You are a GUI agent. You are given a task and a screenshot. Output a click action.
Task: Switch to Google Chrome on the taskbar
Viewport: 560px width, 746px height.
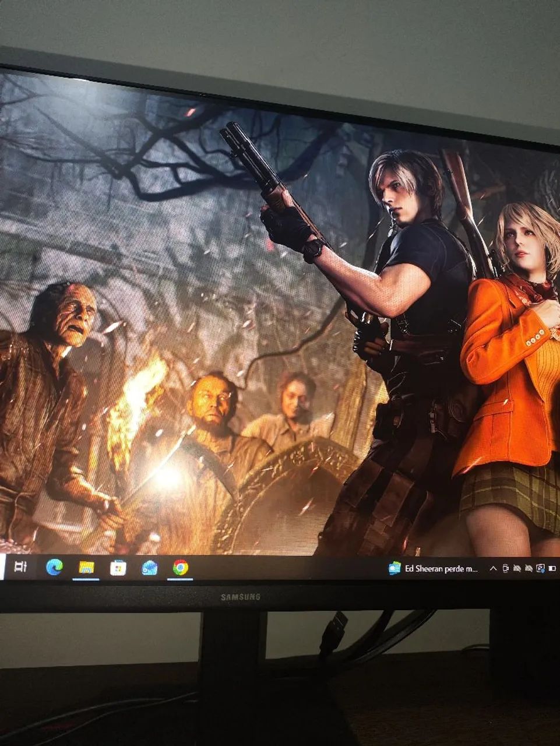(181, 568)
